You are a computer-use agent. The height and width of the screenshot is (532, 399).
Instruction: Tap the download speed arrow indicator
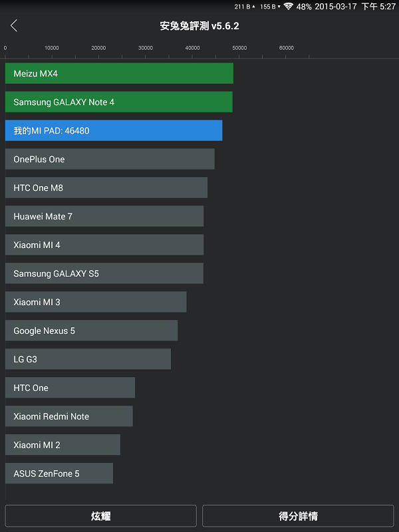pos(279,7)
